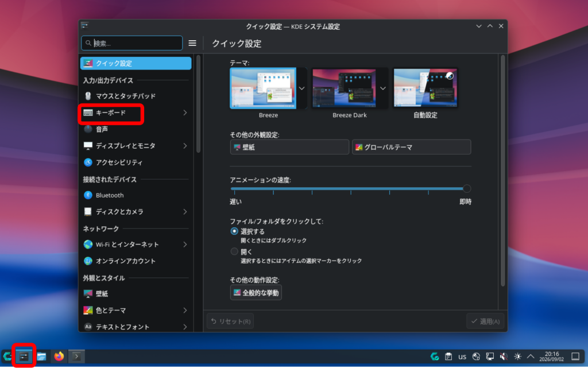Launch the file manager from taskbar
Image resolution: width=588 pixels, height=368 pixels.
coord(41,357)
